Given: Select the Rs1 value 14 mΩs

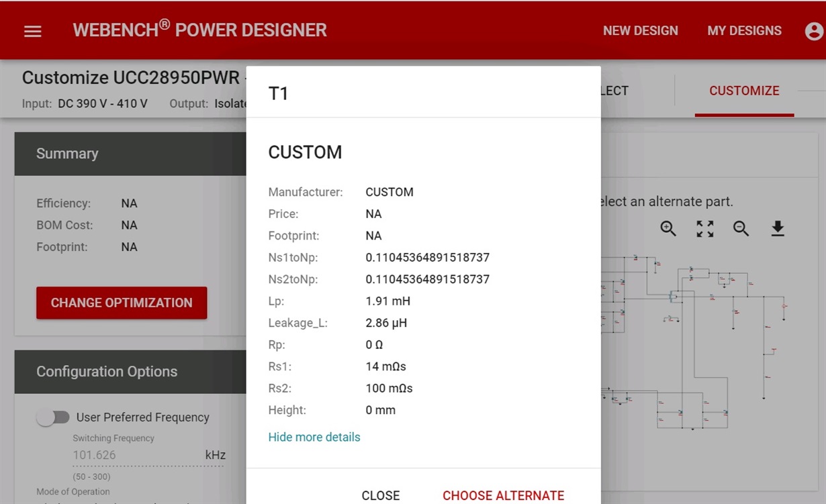Looking at the screenshot, I should 385,366.
